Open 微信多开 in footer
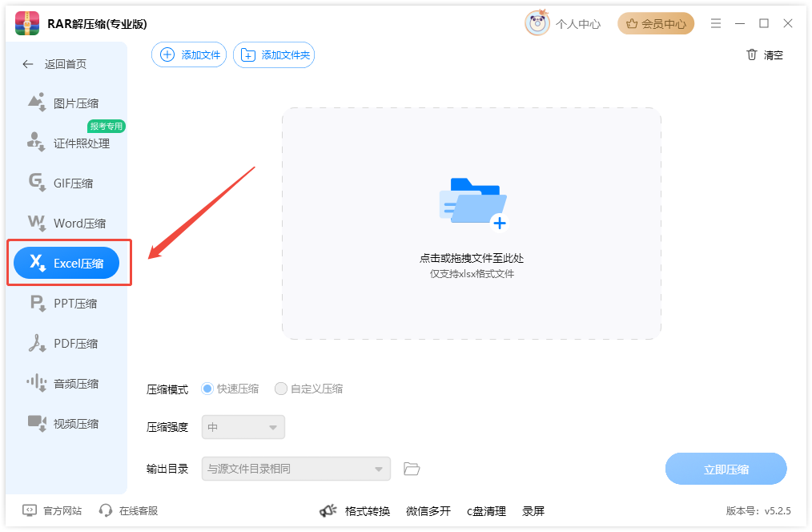The height and width of the screenshot is (532, 812). click(428, 511)
